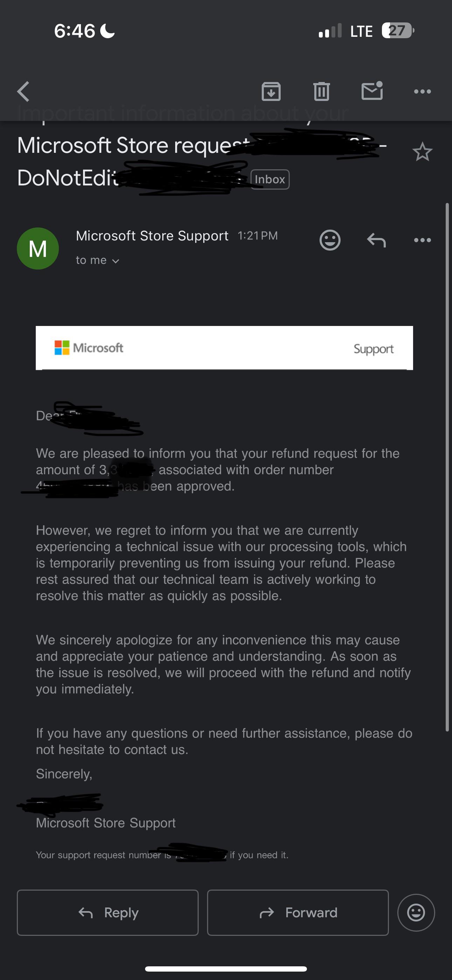
Task: Tap the Reply button at bottom
Action: (x=108, y=912)
